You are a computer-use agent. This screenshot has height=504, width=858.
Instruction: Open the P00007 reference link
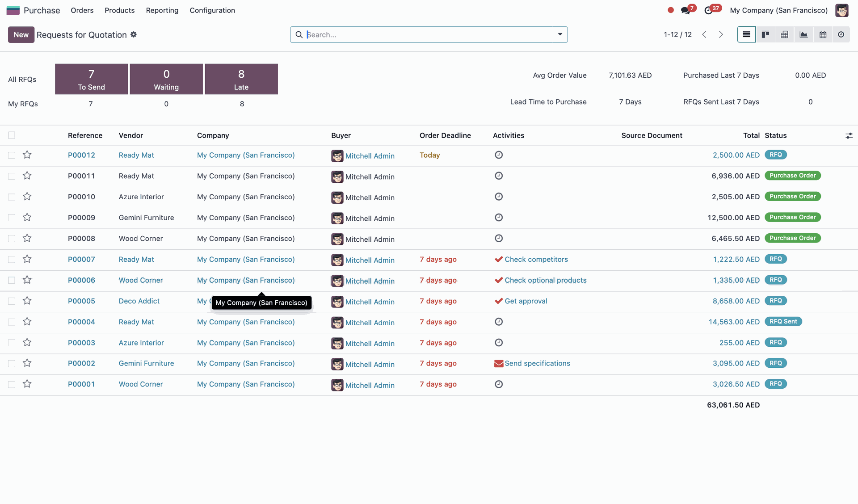click(x=81, y=260)
